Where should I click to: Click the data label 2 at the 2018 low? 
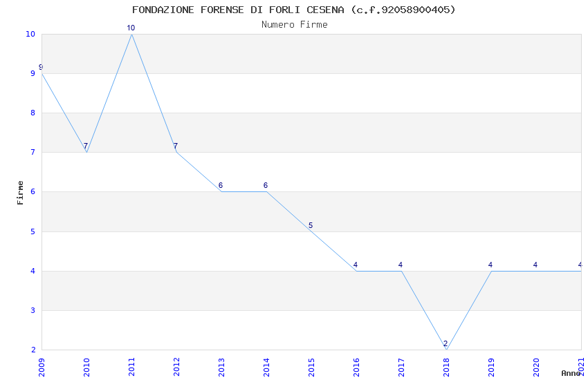pyautogui.click(x=445, y=343)
